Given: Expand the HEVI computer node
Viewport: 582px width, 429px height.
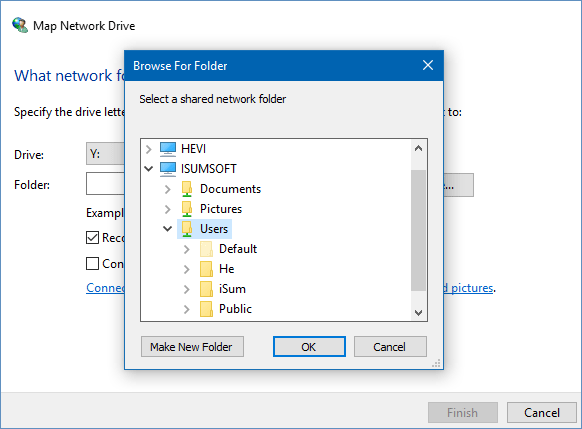Looking at the screenshot, I should (149, 149).
